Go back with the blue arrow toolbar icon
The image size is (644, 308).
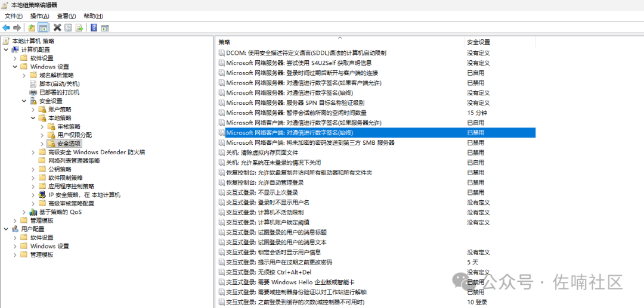6,28
